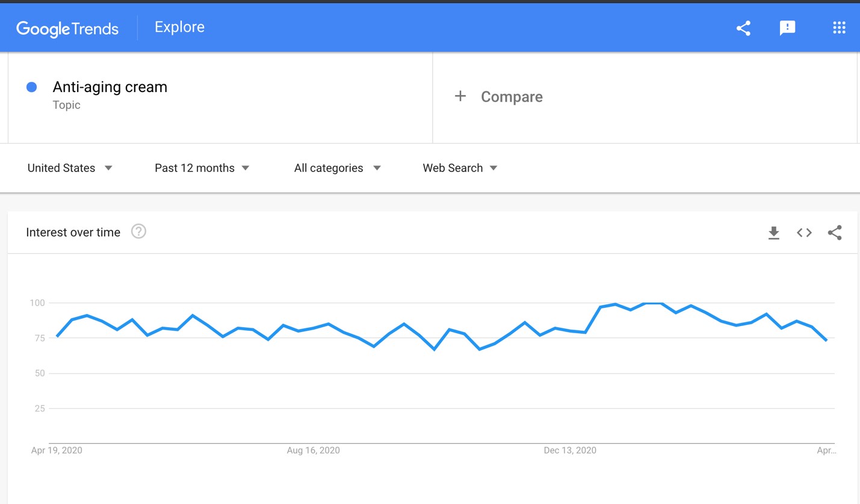This screenshot has height=504, width=860.
Task: Select the Anti-aging cream search term
Action: (x=110, y=87)
